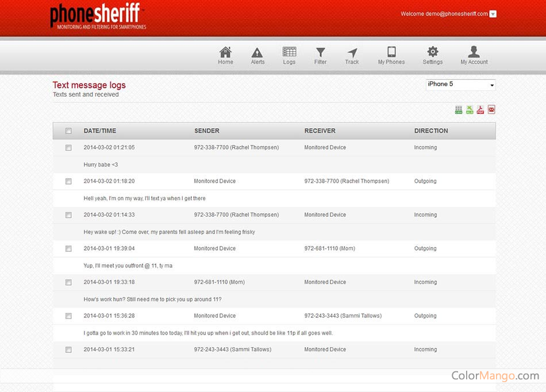The image size is (546, 392).
Task: Check the box for the 15:36:28 message
Action: 68,316
